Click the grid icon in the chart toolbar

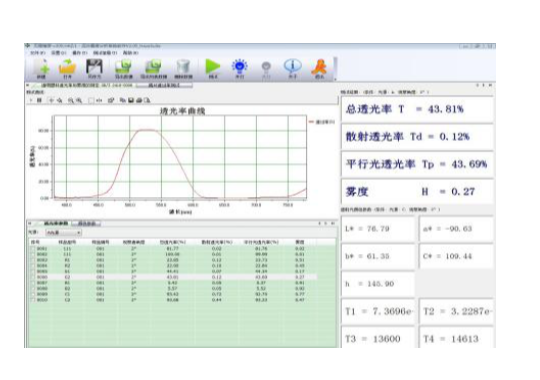pyautogui.click(x=39, y=100)
